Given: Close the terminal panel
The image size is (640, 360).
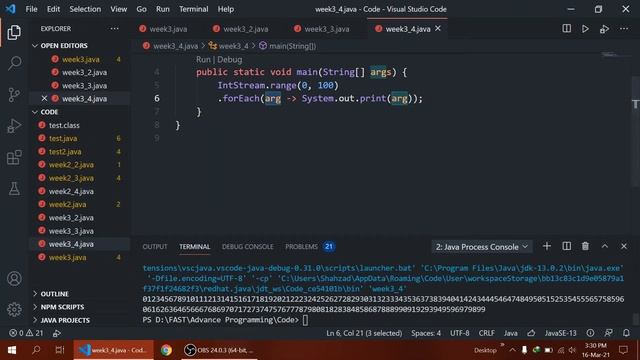Looking at the screenshot, I should click(624, 246).
